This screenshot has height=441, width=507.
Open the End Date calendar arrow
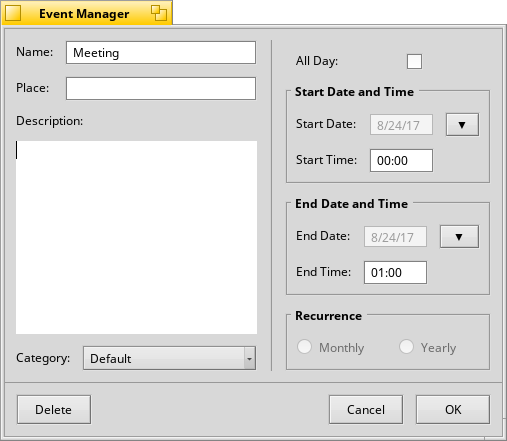coord(459,237)
